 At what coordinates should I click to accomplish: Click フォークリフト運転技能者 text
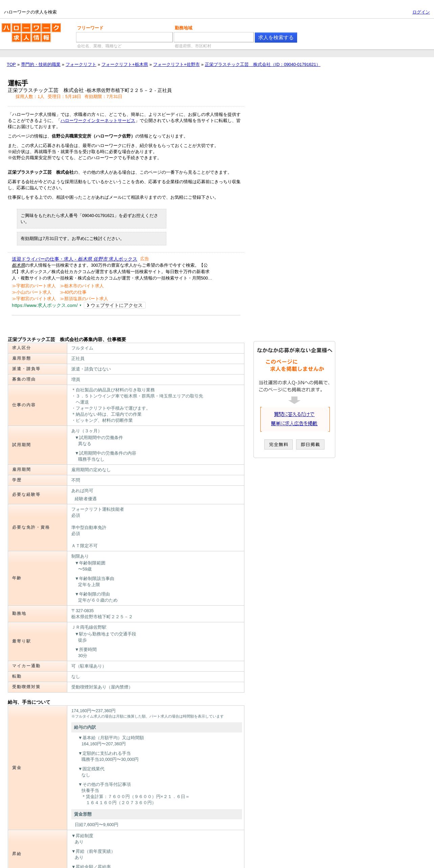click(x=97, y=509)
